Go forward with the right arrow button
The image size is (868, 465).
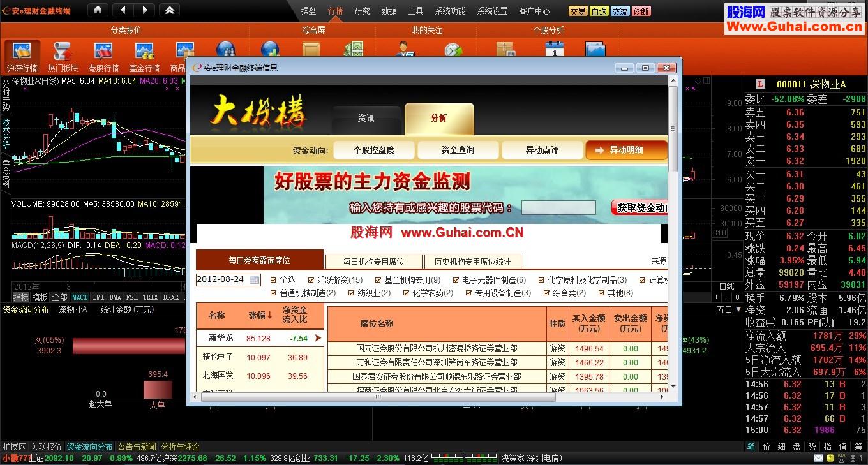(x=144, y=10)
